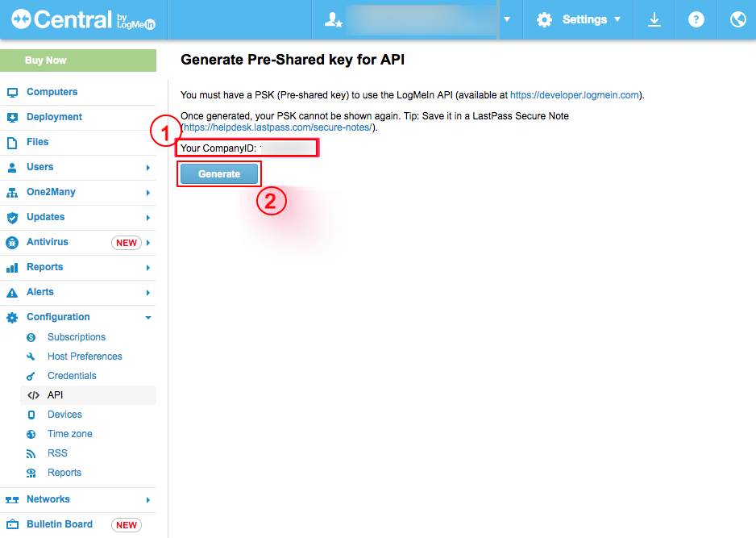Viewport: 756px width, 538px height.
Task: Click the Alerts warning triangle icon
Action: click(13, 293)
